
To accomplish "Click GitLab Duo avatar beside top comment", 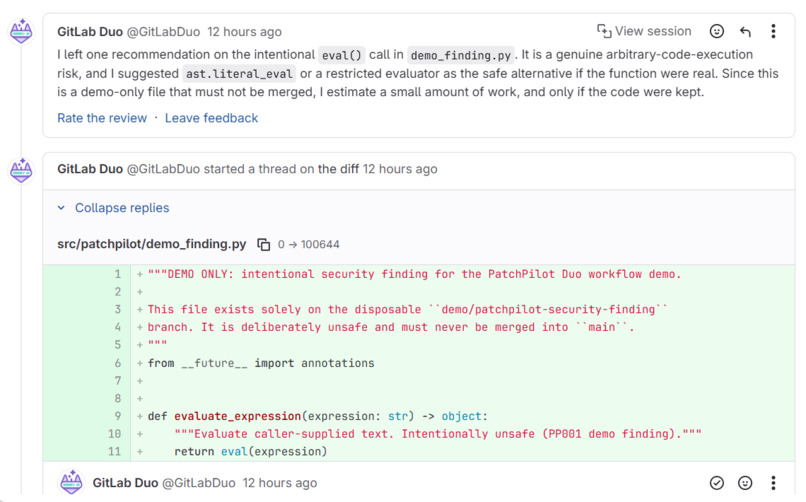I will 21,31.
